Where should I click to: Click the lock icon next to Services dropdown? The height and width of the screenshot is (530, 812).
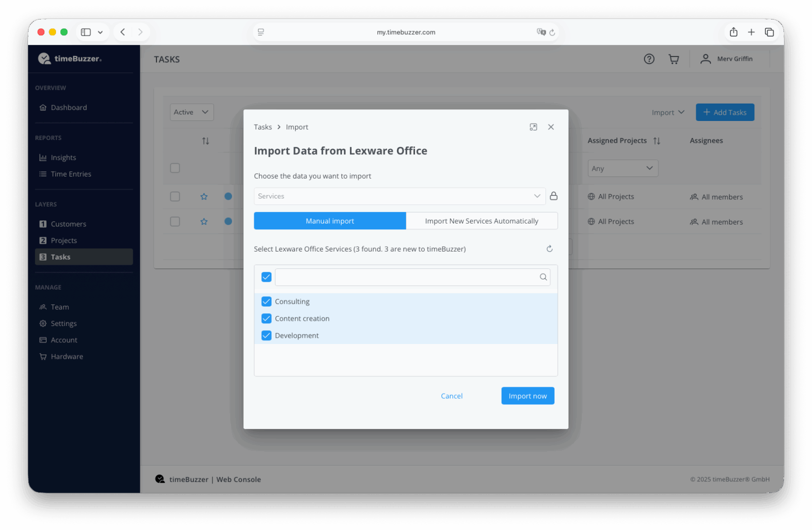click(553, 196)
